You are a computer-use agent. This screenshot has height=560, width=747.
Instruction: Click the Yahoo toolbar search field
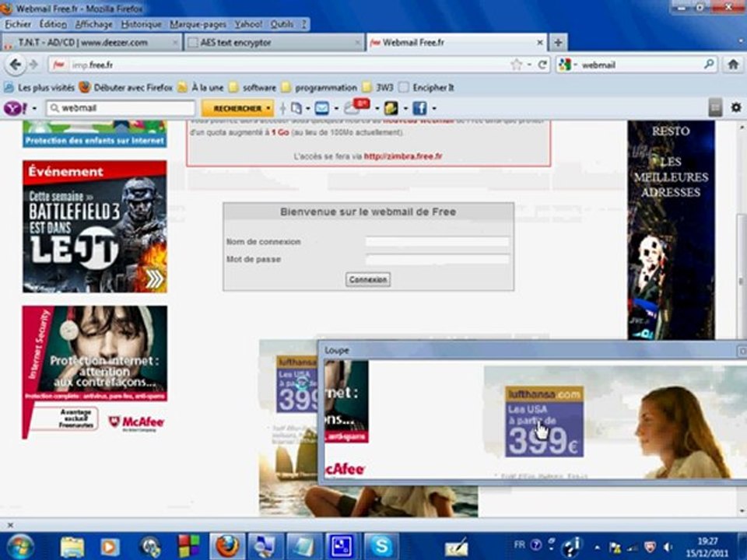pyautogui.click(x=121, y=108)
